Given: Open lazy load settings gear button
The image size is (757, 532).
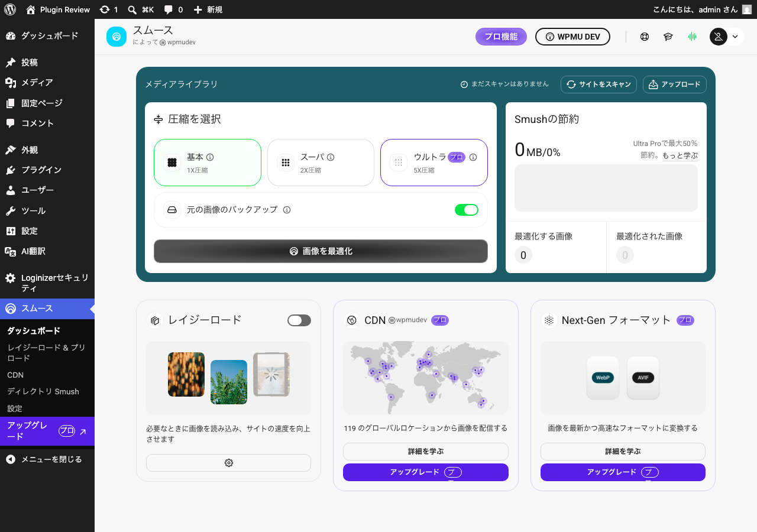Looking at the screenshot, I should [x=228, y=463].
